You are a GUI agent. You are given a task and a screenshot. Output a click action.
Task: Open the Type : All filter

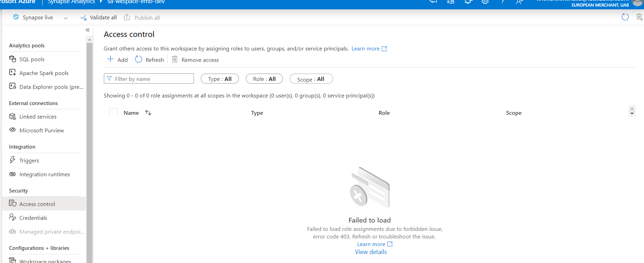220,79
